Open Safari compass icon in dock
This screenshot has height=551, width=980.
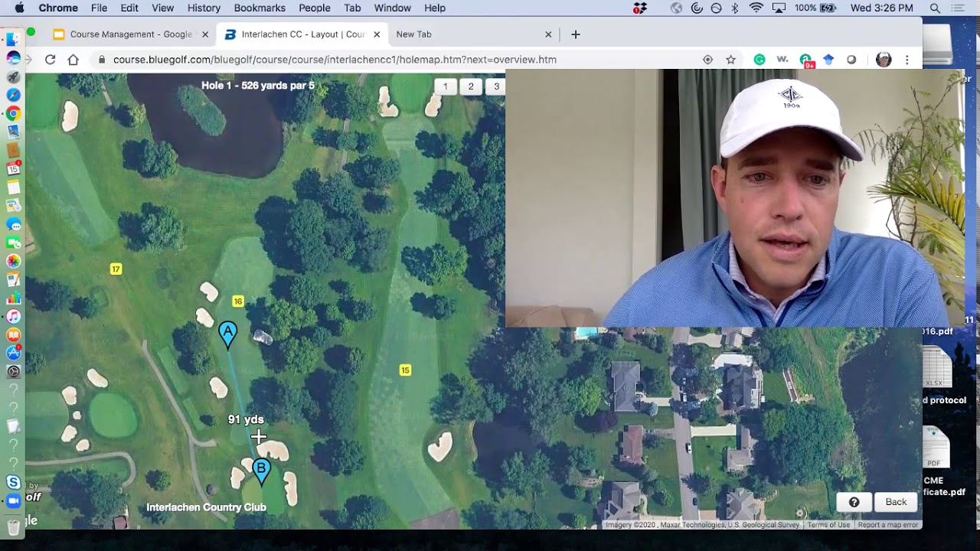(x=13, y=95)
